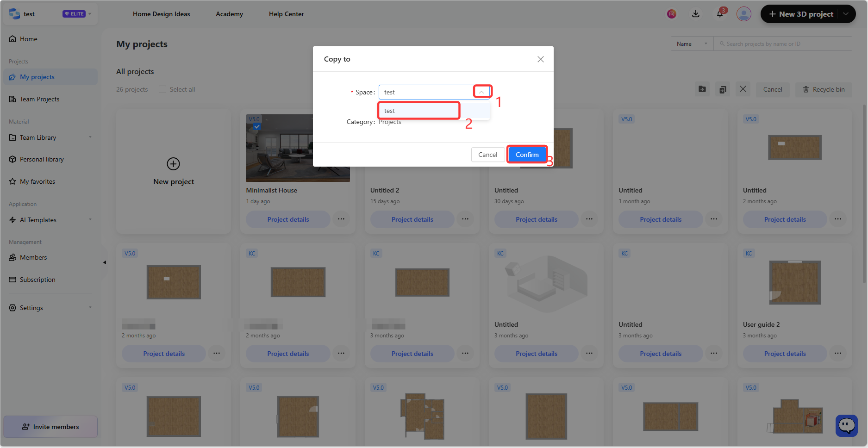The image size is (868, 448).
Task: Open My projects in the sidebar
Action: coord(50,77)
